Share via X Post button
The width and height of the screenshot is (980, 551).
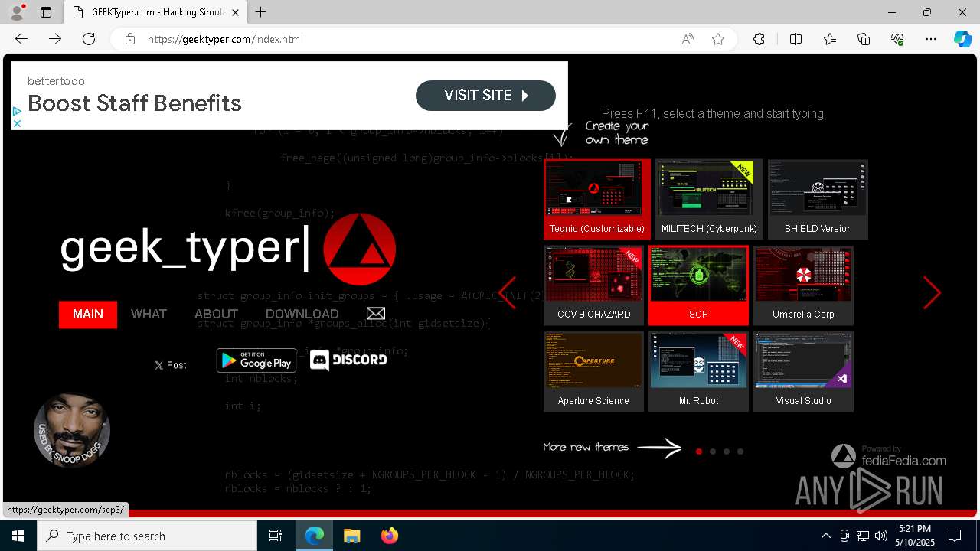(x=170, y=365)
